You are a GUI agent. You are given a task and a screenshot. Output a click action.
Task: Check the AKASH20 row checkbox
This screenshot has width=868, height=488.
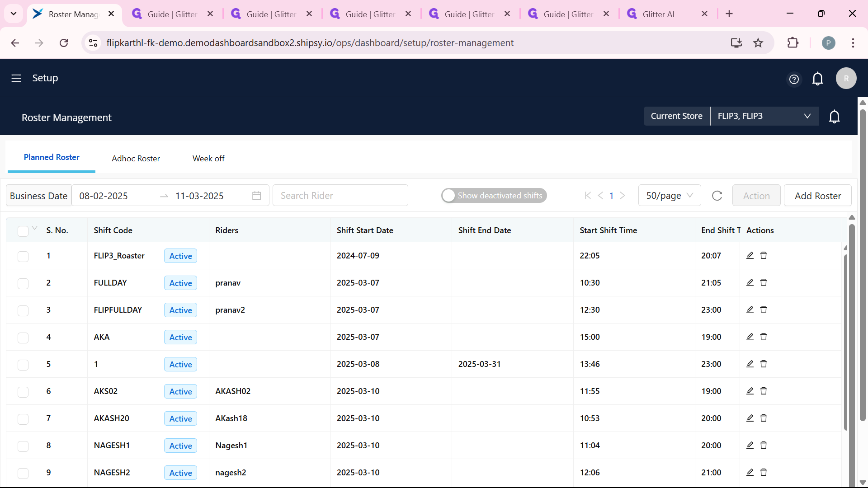(23, 419)
